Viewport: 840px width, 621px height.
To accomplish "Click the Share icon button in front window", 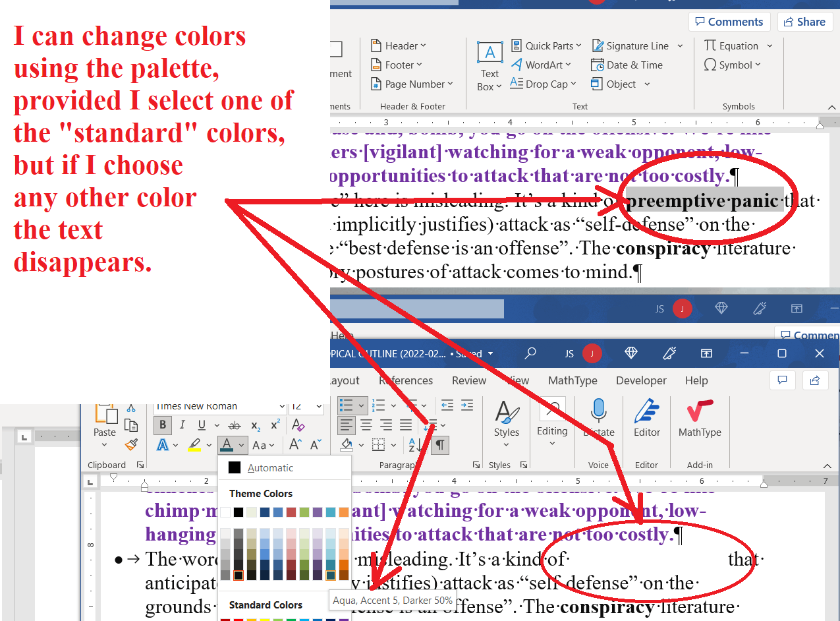I will [x=815, y=380].
